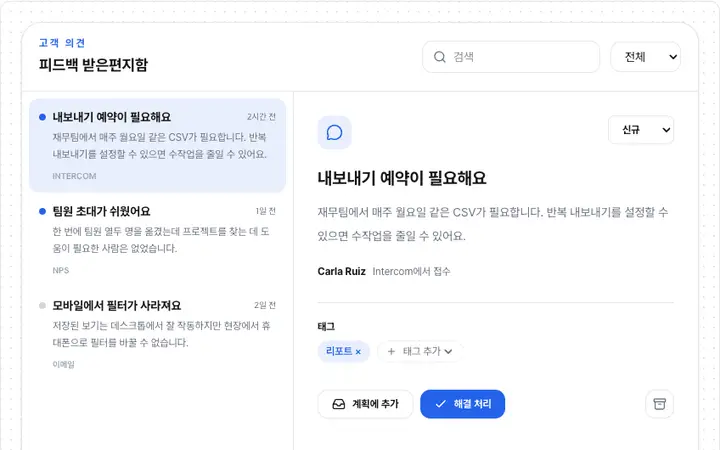Click the archive box icon button

coord(659,404)
